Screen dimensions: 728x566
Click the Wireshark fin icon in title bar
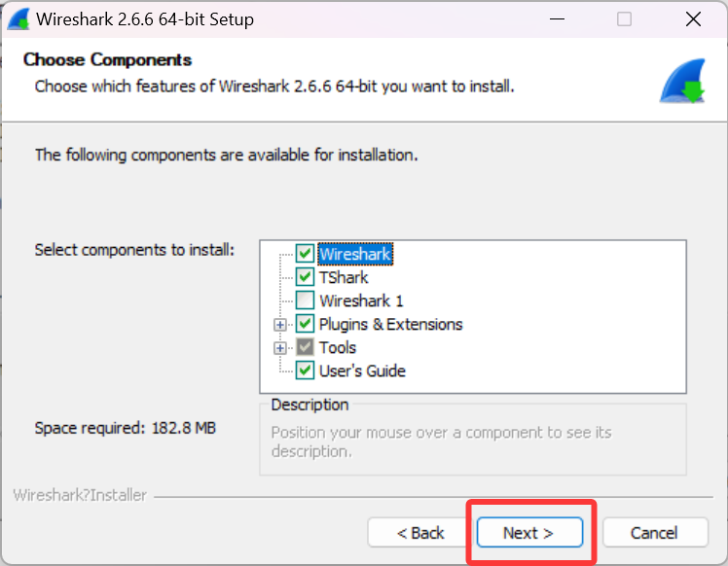click(x=18, y=19)
